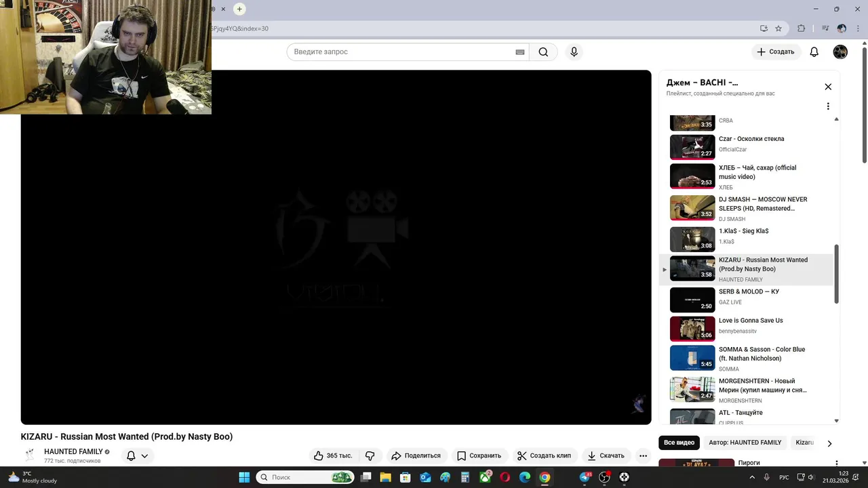Screen dimensions: 868x488
Task: Select Автор: HAUNTED FAMILY chip
Action: click(x=745, y=443)
